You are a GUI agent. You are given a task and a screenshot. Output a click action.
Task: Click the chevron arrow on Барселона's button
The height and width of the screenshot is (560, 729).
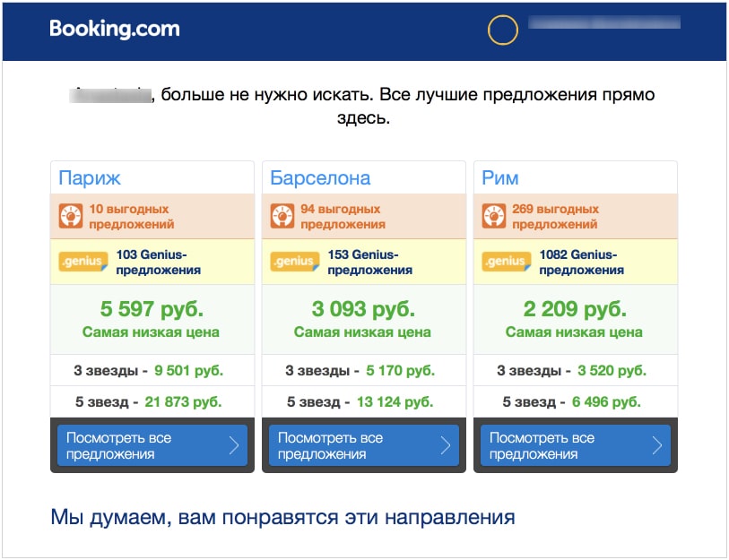tap(446, 445)
